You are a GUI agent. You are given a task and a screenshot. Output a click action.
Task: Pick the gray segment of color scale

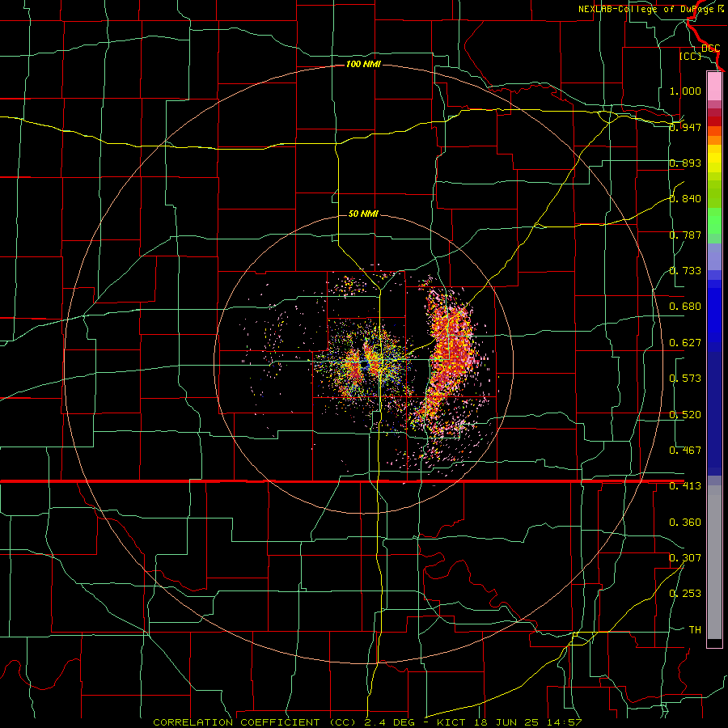[714, 562]
